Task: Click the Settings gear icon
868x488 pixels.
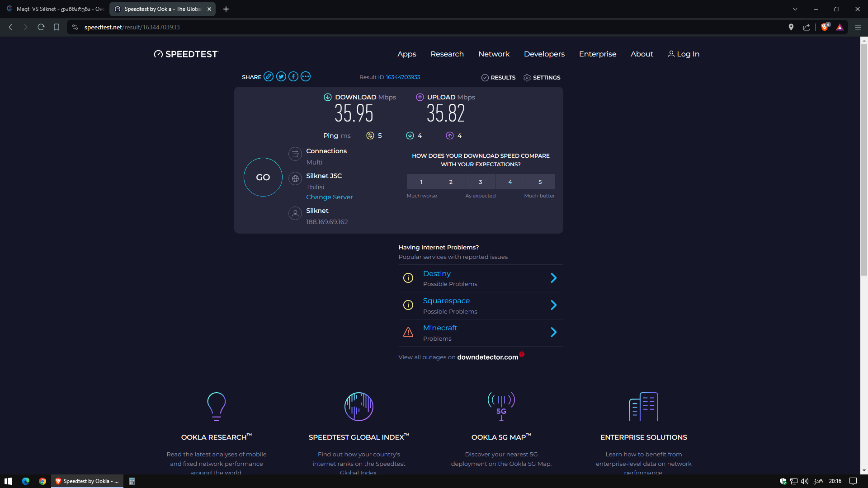Action: (527, 78)
